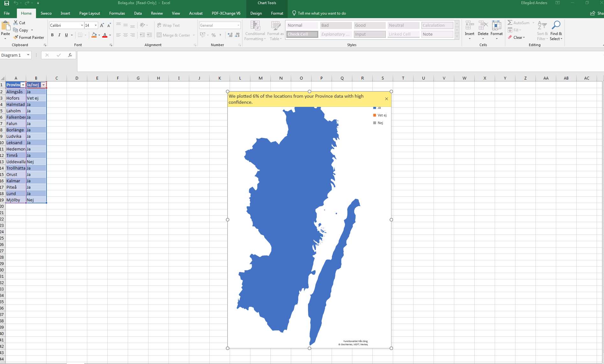604x364 pixels.
Task: Toggle Wrap Text
Action: 168,25
